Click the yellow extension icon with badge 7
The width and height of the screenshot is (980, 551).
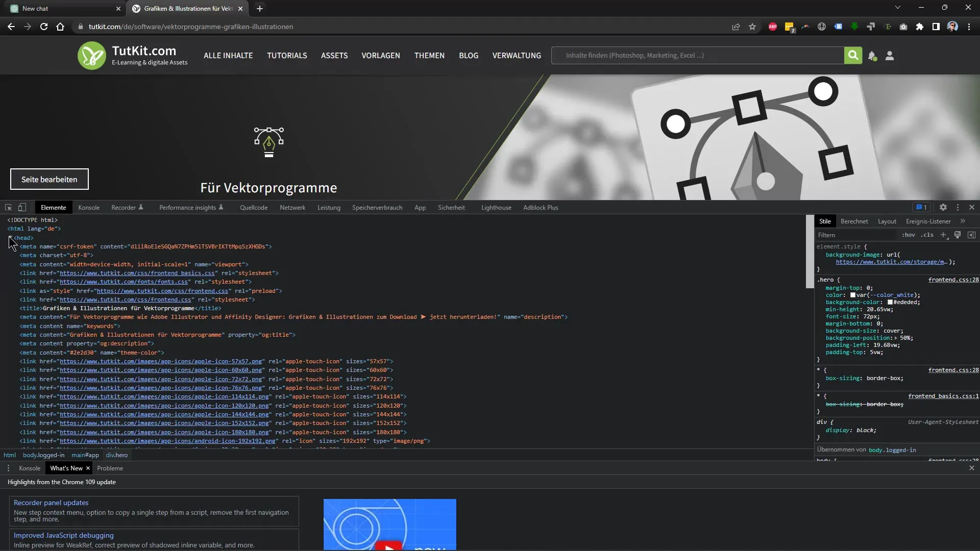click(x=790, y=27)
